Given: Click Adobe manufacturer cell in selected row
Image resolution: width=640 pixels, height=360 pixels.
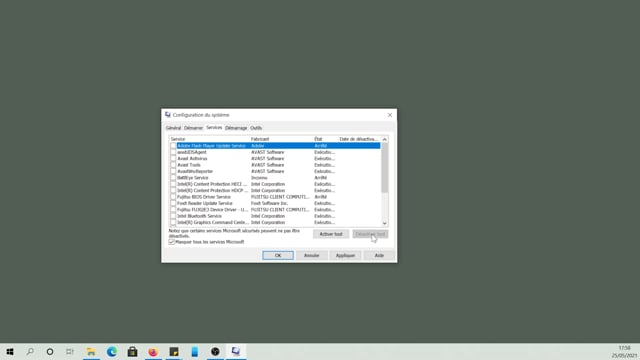Looking at the screenshot, I should point(257,146).
